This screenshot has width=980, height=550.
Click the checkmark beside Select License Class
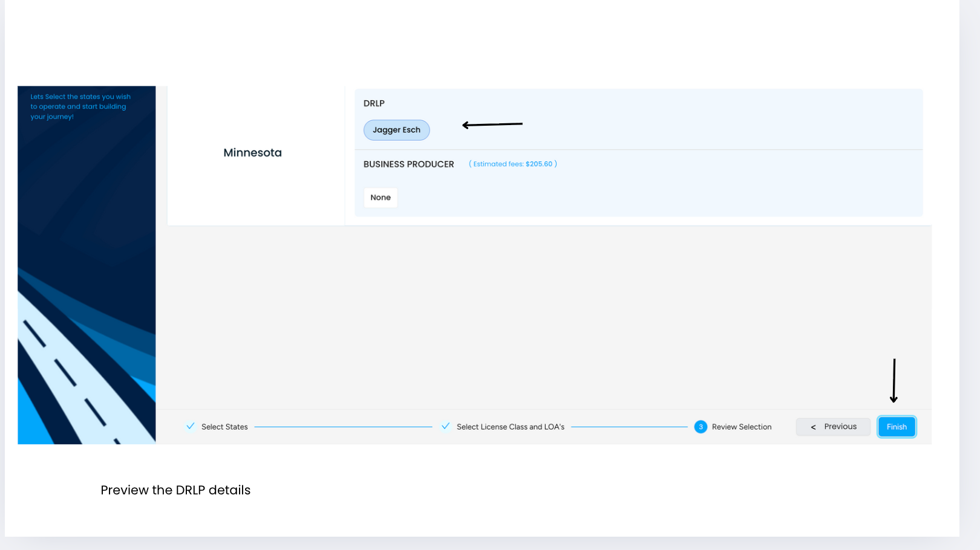pos(446,426)
